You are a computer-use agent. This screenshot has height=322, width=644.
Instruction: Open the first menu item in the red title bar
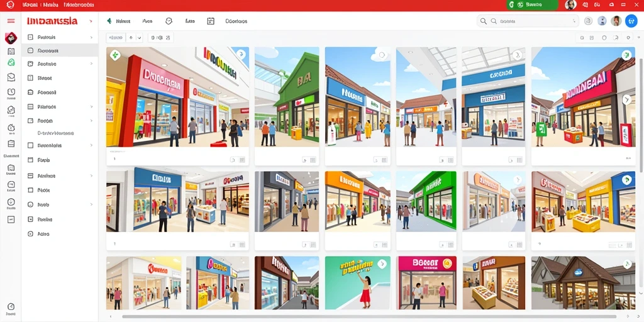(30, 5)
